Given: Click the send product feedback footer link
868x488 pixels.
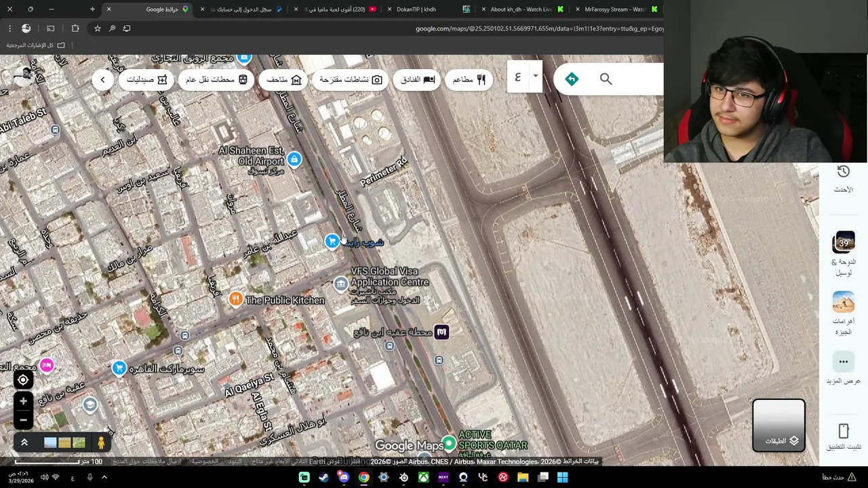Looking at the screenshot, I should pyautogui.click(x=146, y=462).
